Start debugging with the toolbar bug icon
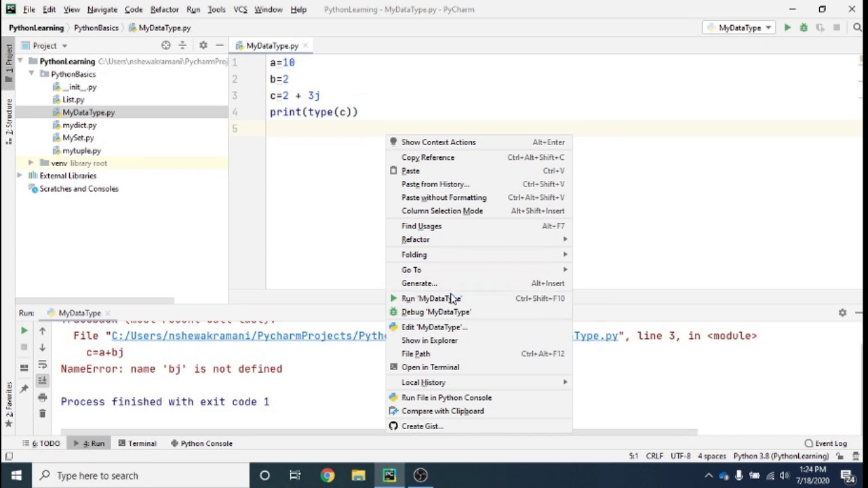 coord(804,28)
